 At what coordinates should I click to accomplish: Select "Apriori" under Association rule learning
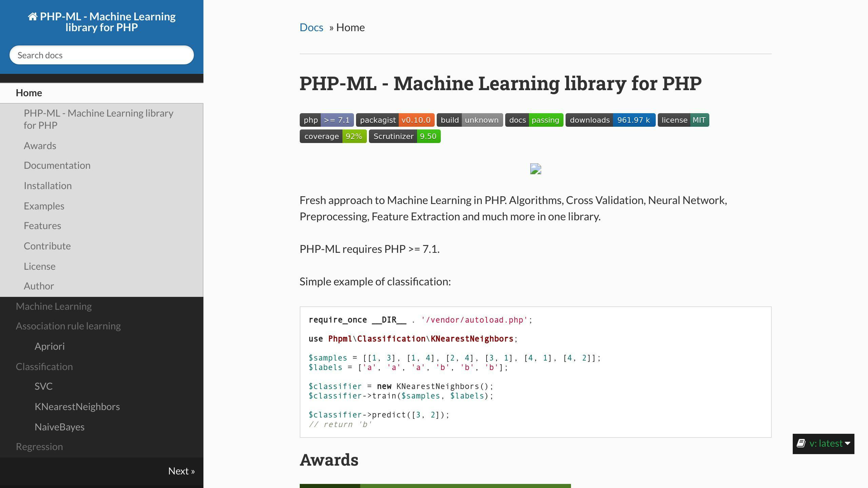click(x=50, y=346)
